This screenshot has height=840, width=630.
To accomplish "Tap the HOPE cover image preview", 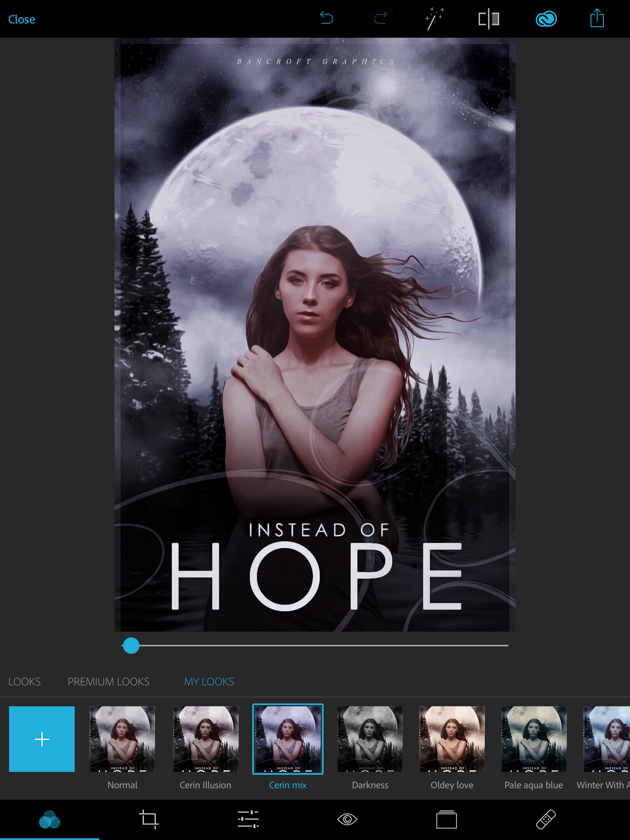I will (315, 335).
